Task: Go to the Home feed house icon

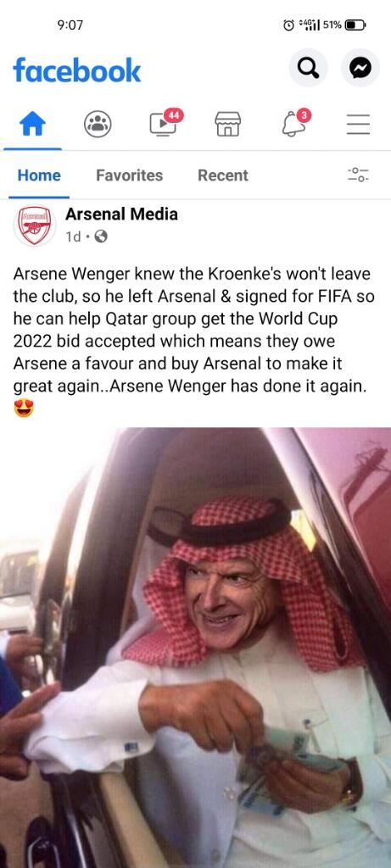Action: point(32,124)
